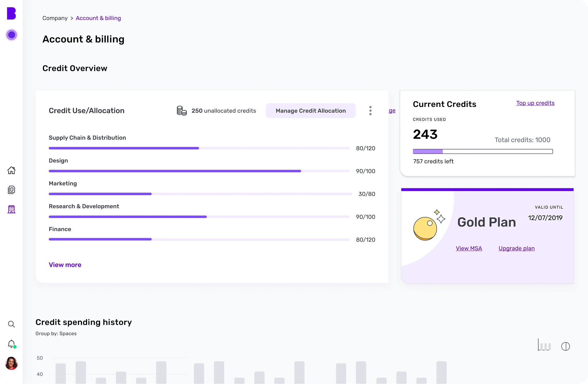Switch history to bar chart view
This screenshot has width=588, height=384.
click(x=544, y=345)
